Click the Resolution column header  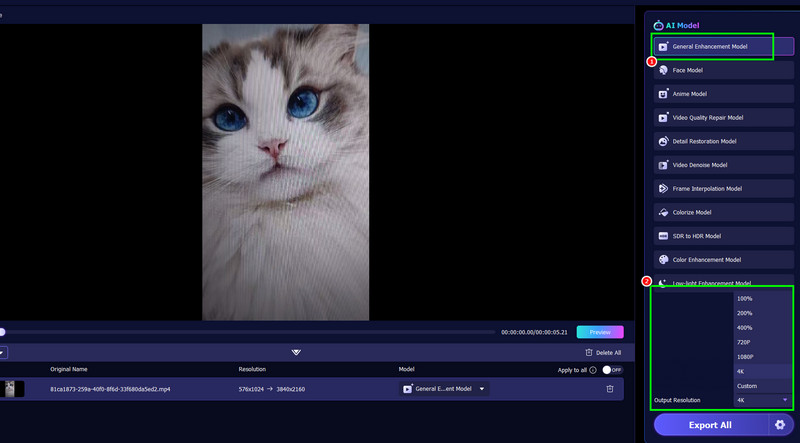tap(252, 370)
